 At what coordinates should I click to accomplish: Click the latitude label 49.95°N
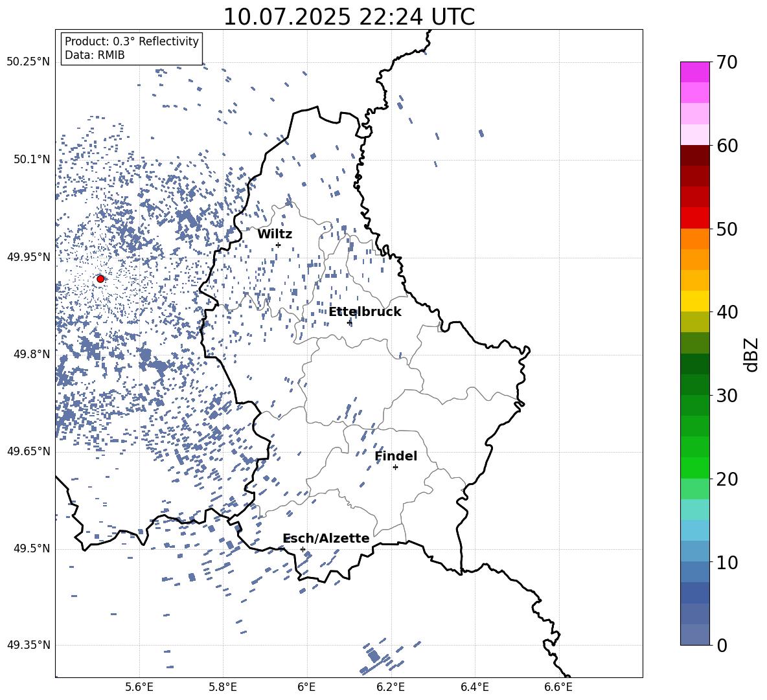coord(29,256)
